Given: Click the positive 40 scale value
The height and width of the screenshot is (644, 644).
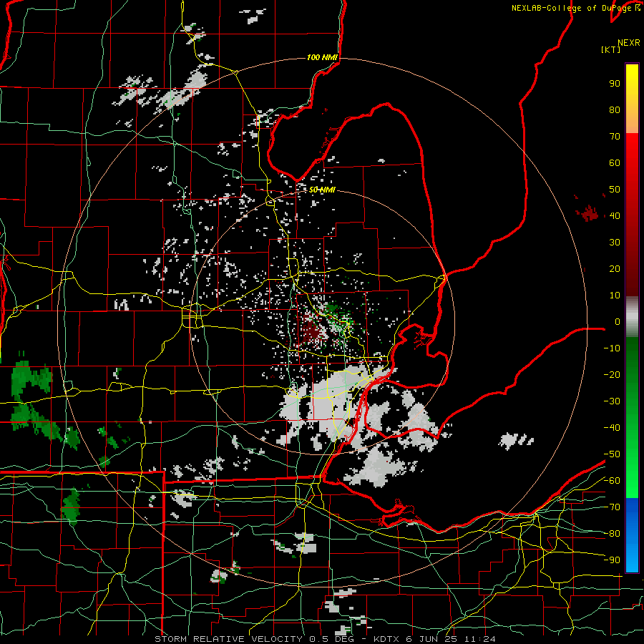Looking at the screenshot, I should click(x=615, y=215).
